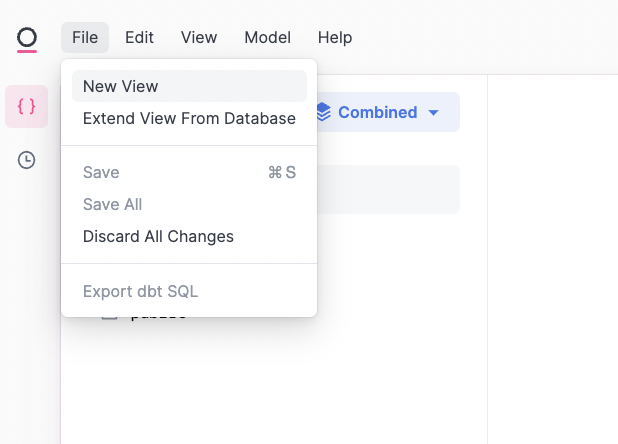Click the gray search field below Combined
The height and width of the screenshot is (444, 618).
point(390,190)
